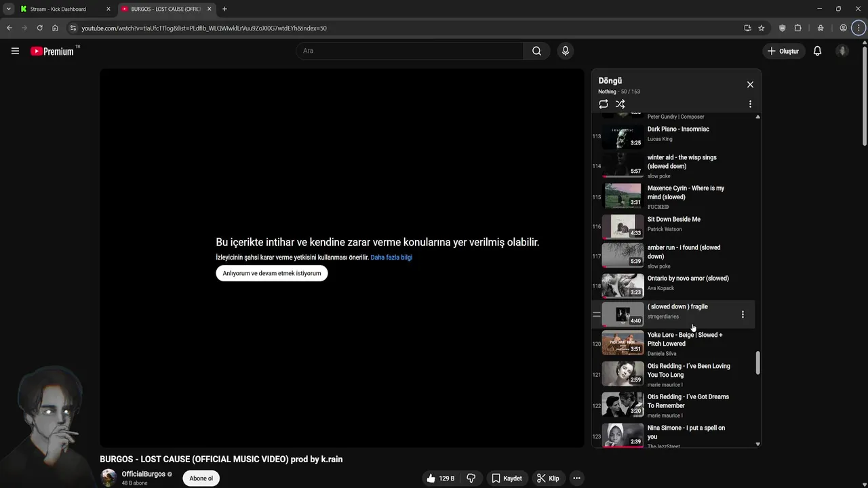Dislike the video with thumbs-down icon
The height and width of the screenshot is (488, 868).
point(471,479)
